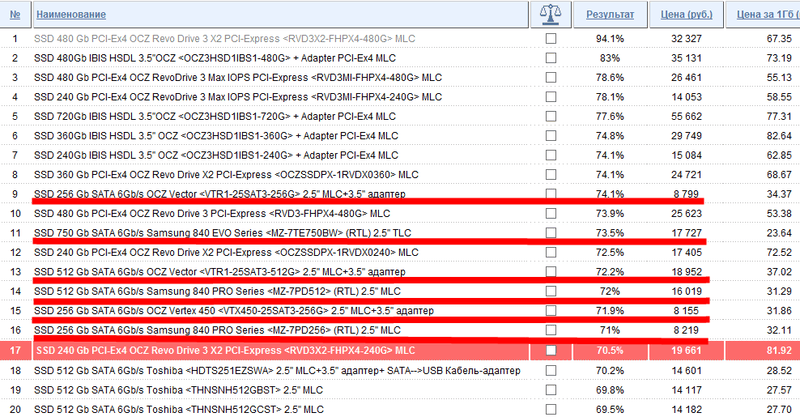This screenshot has width=800, height=417.
Task: Open Samsung 840 EVO MZ-7TE750BW item
Action: pos(222,233)
